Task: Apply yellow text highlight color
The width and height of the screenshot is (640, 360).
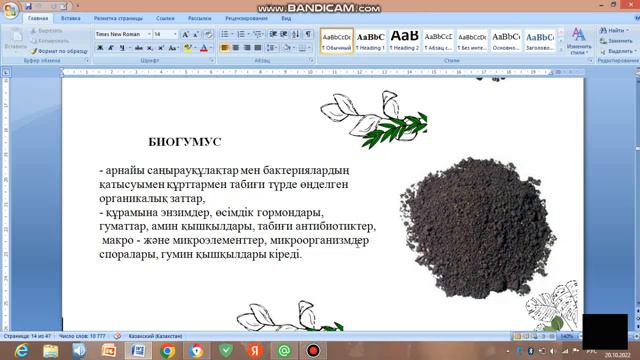Action: (x=187, y=48)
